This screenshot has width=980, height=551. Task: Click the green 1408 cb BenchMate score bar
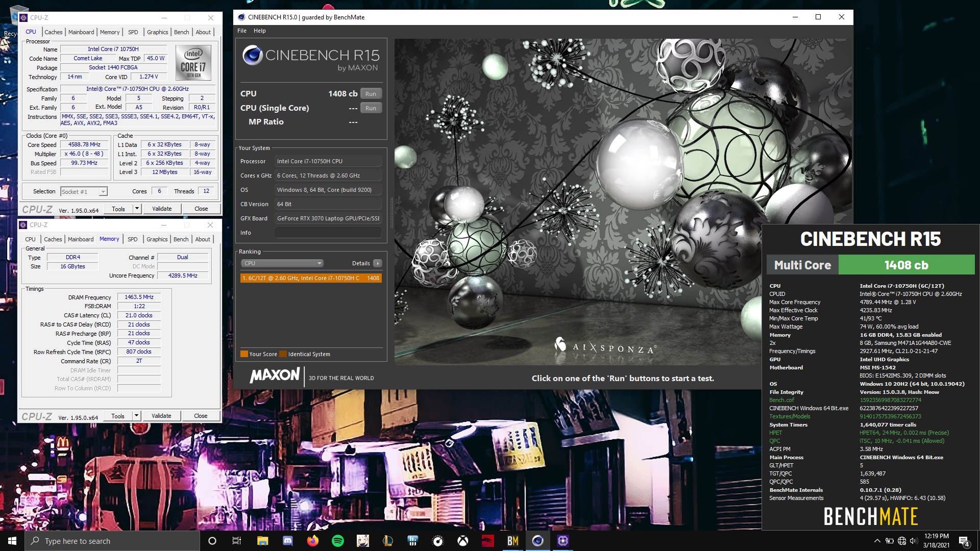[x=906, y=265]
